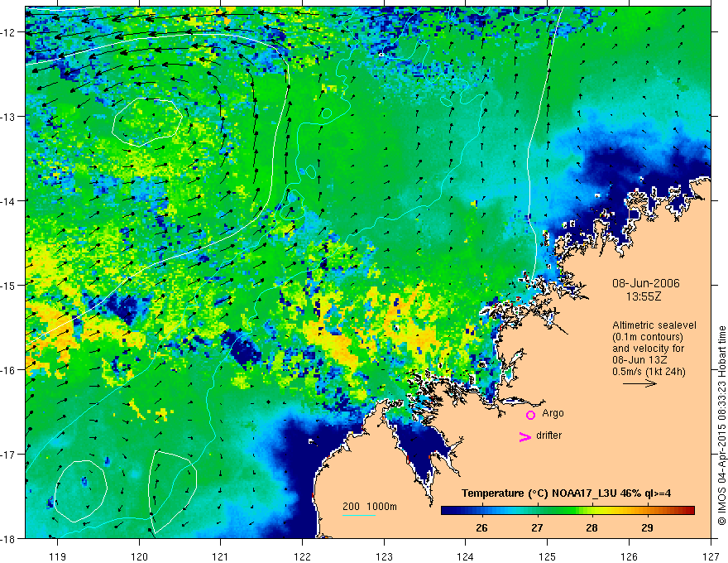
Task: Click the 'drifter' legend label
Action: 548,435
